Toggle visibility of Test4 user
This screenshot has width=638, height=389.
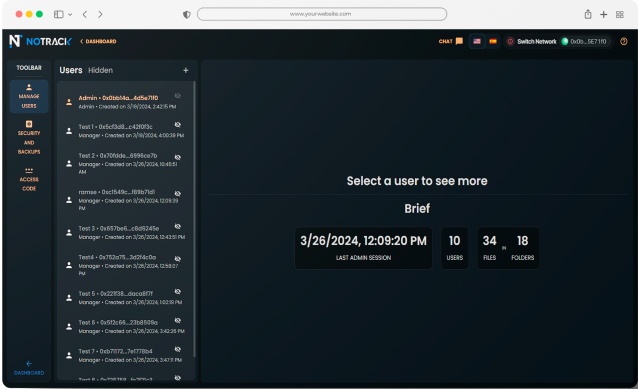pos(178,259)
